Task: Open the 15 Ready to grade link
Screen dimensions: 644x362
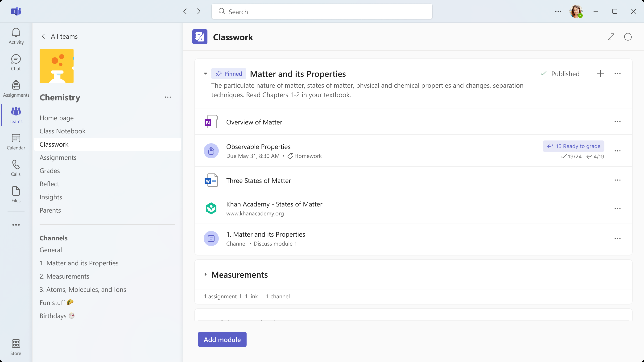Action: (573, 146)
